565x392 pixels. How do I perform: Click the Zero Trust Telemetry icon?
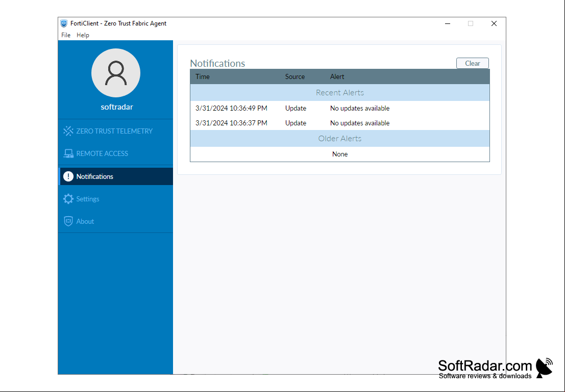coord(68,131)
